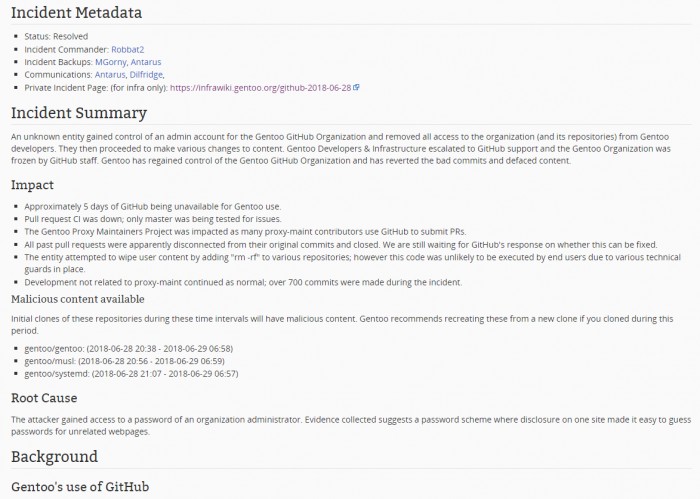Follow the infrawiki.gentoo.org private incident link
700x499 pixels.
click(259, 87)
